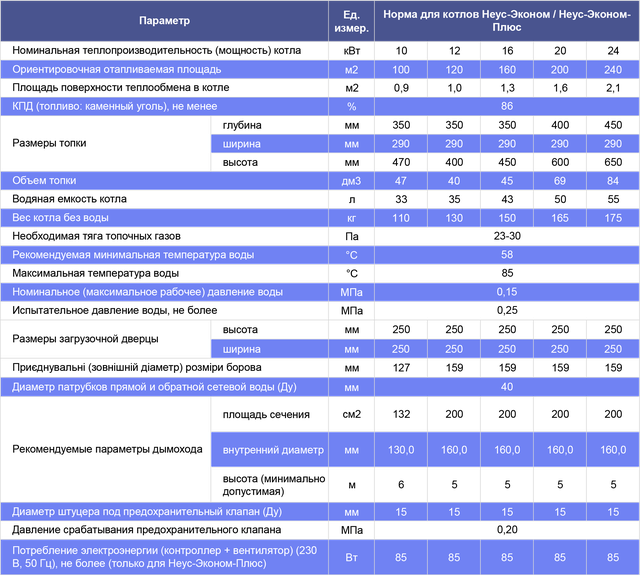The image size is (640, 575).
Task: Select the power value '16' cell
Action: (507, 51)
